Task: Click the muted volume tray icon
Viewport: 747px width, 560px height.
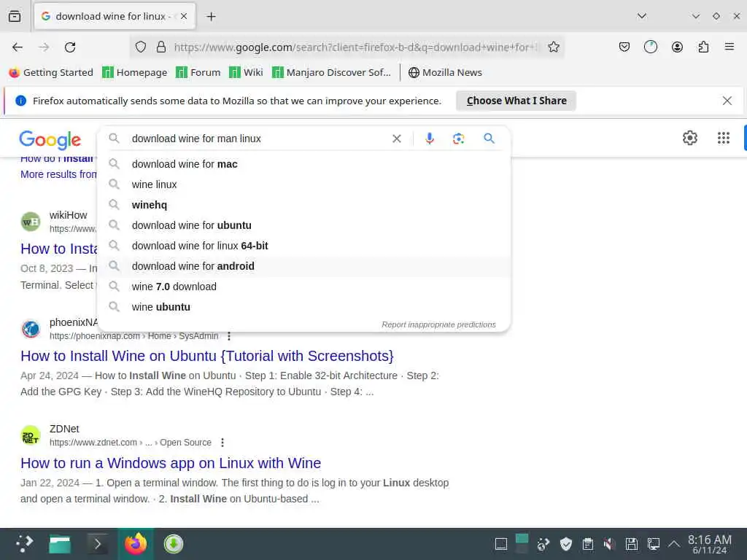Action: 609,544
